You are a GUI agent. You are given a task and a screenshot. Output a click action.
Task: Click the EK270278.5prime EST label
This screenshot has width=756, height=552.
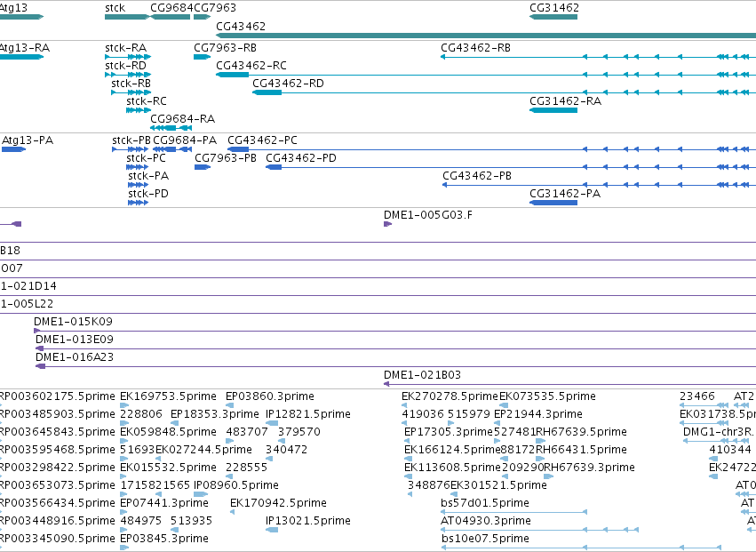coord(450,396)
